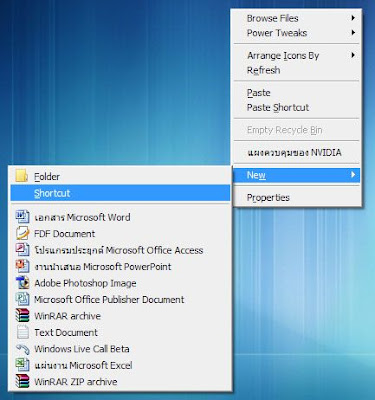The width and height of the screenshot is (375, 400).
Task: Create a new Shortcut from the submenu
Action: tap(120, 193)
